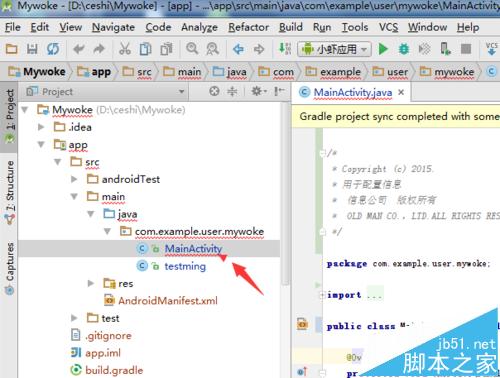Open the Project view selector dropdown
Image resolution: width=500 pixels, height=378 pixels.
pos(181,91)
